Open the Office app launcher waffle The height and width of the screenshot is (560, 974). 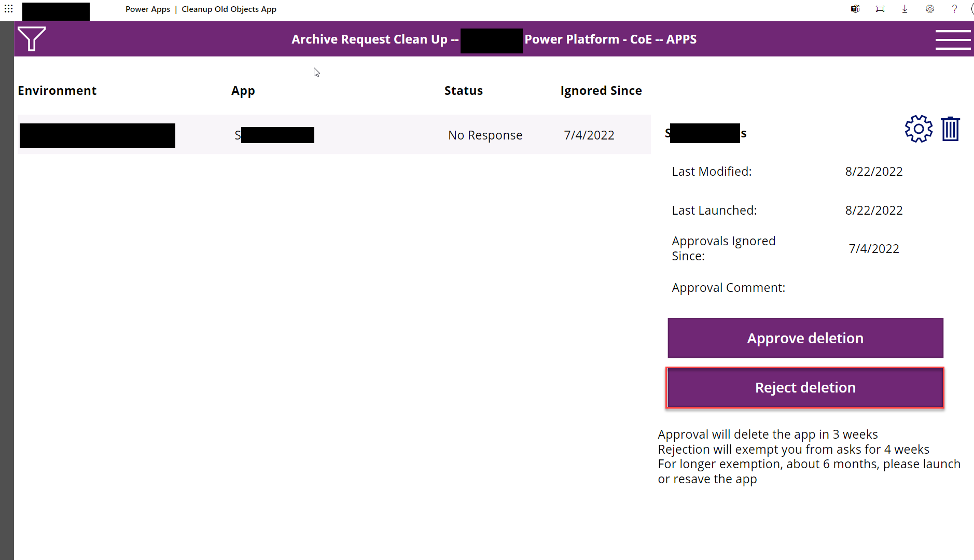click(x=8, y=9)
